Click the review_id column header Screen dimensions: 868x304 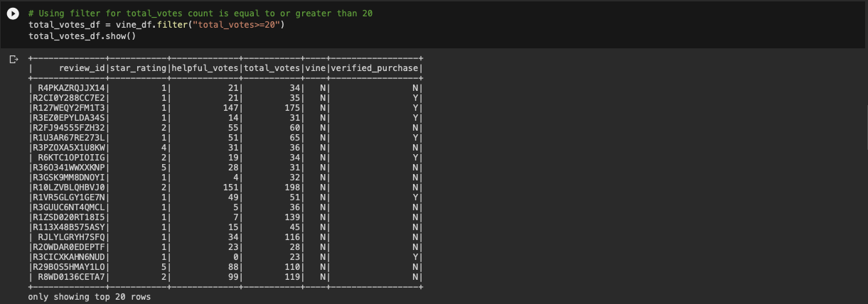click(x=82, y=68)
